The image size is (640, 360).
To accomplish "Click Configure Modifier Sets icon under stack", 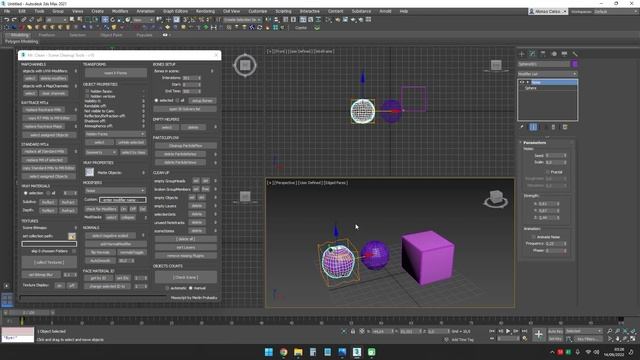I will pos(565,127).
